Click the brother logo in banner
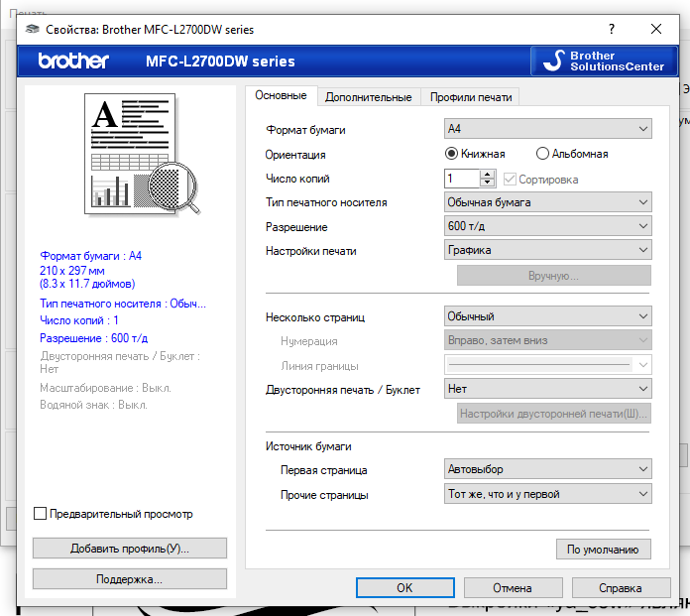 pos(73,61)
